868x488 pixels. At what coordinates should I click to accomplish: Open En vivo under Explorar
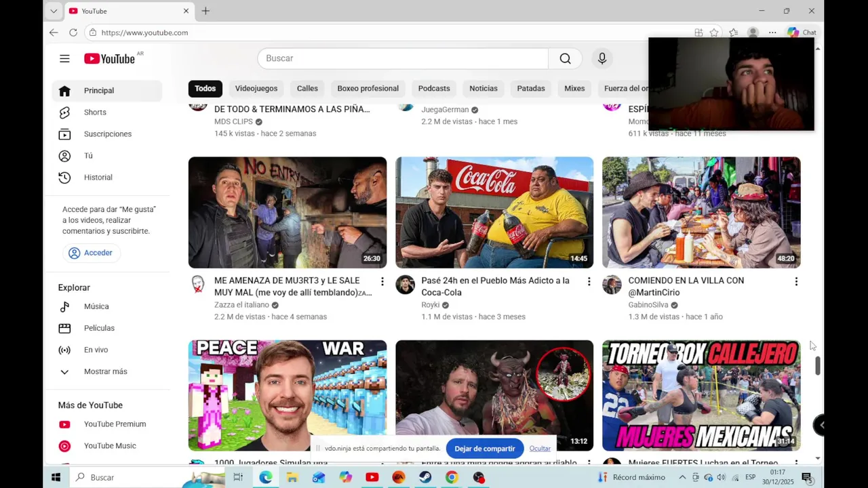coord(106,350)
